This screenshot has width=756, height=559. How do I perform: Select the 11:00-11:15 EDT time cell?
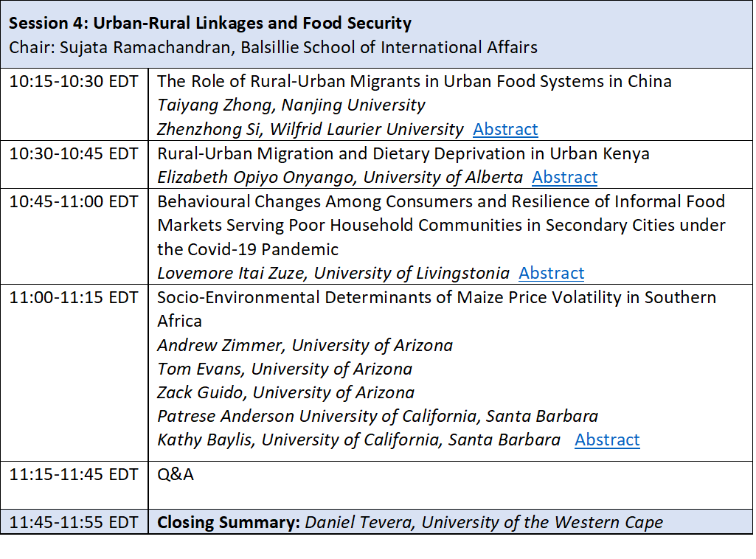pos(74,297)
